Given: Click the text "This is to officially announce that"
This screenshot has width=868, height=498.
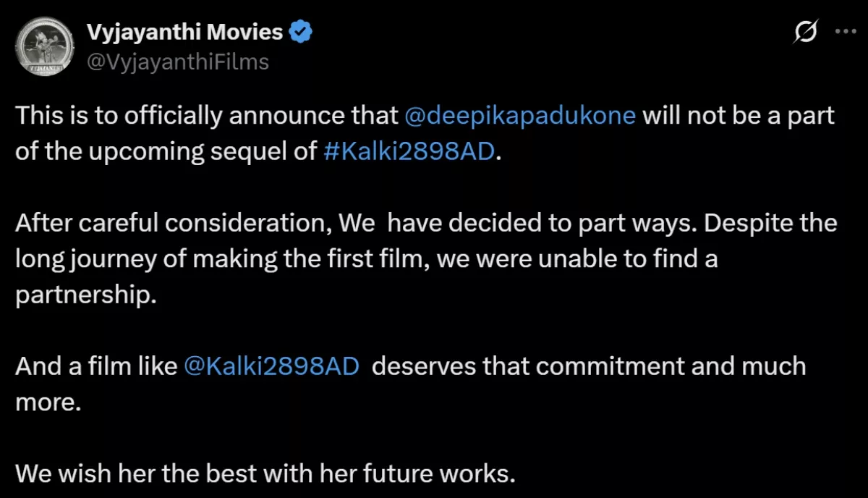Looking at the screenshot, I should click(x=206, y=116).
